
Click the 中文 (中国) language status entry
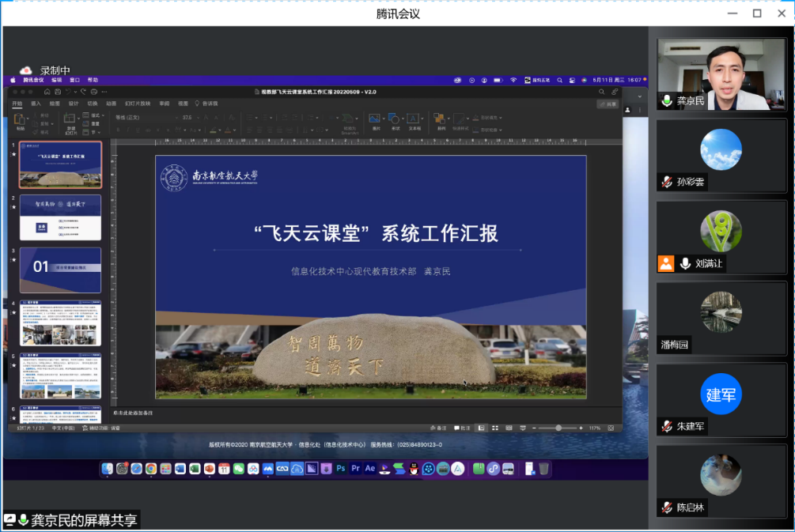pyautogui.click(x=63, y=428)
